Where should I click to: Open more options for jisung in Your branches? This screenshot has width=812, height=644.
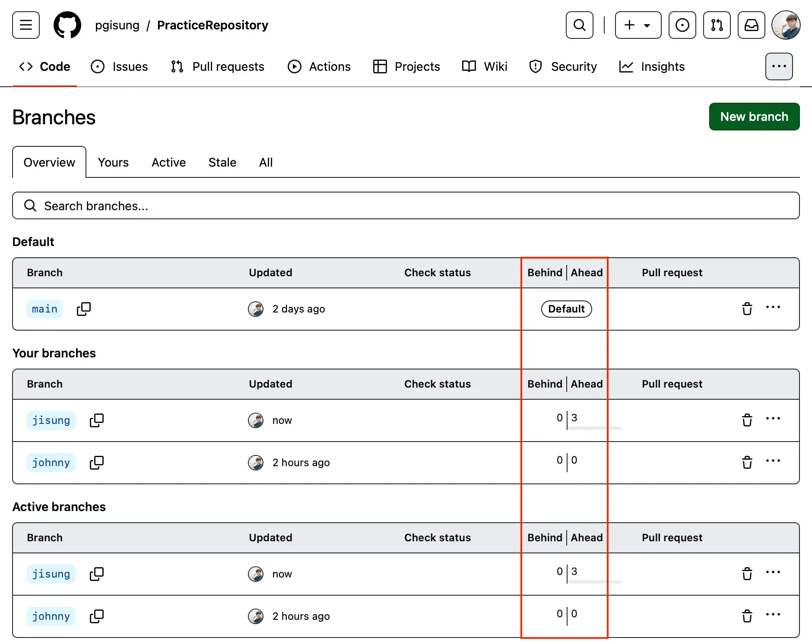(773, 419)
